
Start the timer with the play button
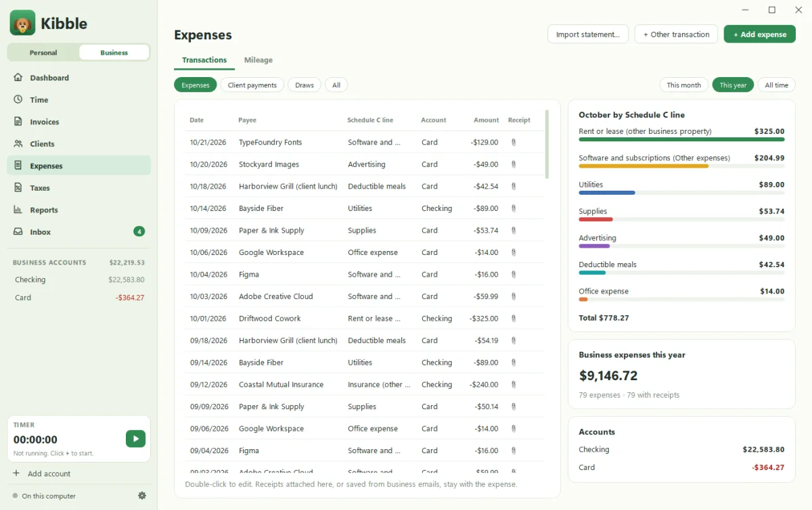[135, 438]
